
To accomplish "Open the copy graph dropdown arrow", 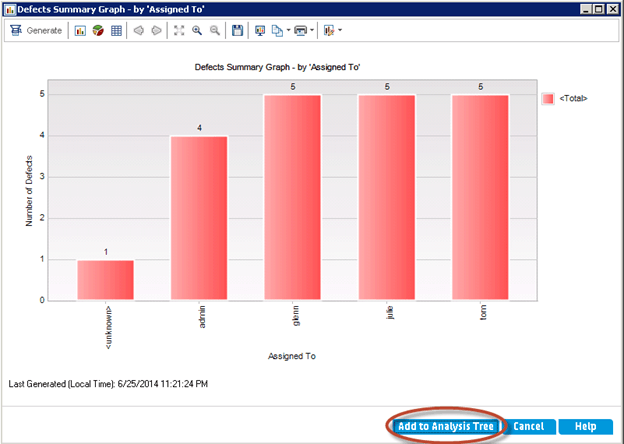I will (288, 31).
